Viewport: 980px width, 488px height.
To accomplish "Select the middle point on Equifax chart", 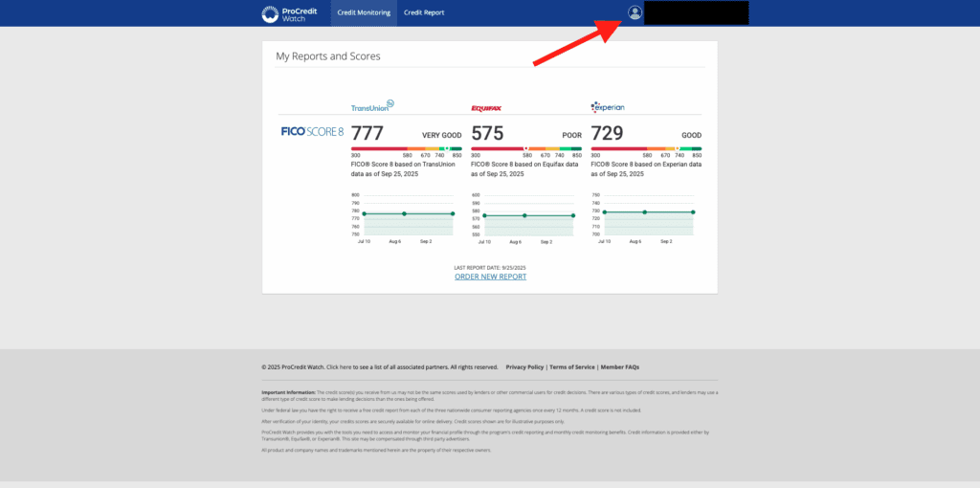I will click(x=524, y=215).
